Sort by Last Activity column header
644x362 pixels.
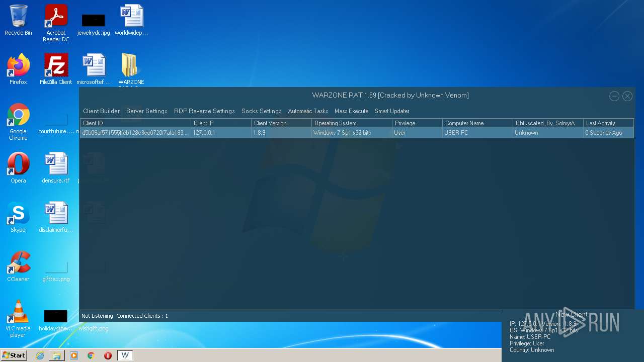coord(608,123)
